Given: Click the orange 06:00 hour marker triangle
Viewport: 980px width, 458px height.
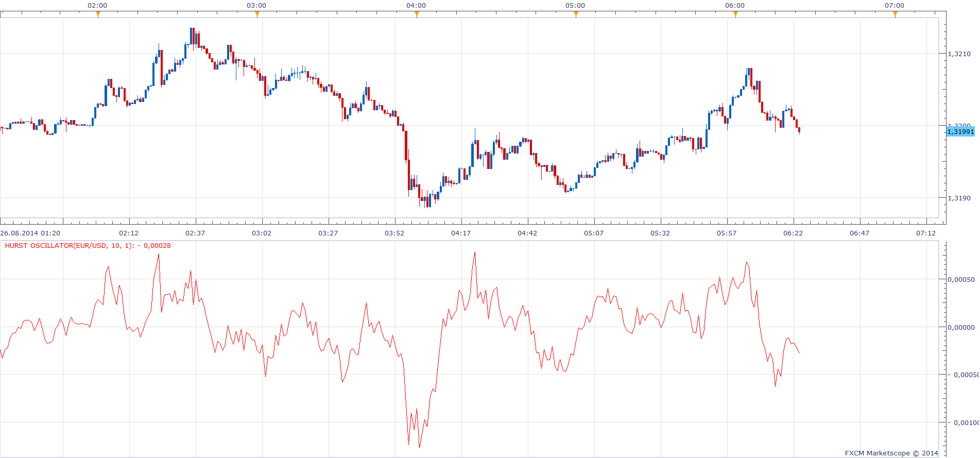Looking at the screenshot, I should [x=735, y=14].
